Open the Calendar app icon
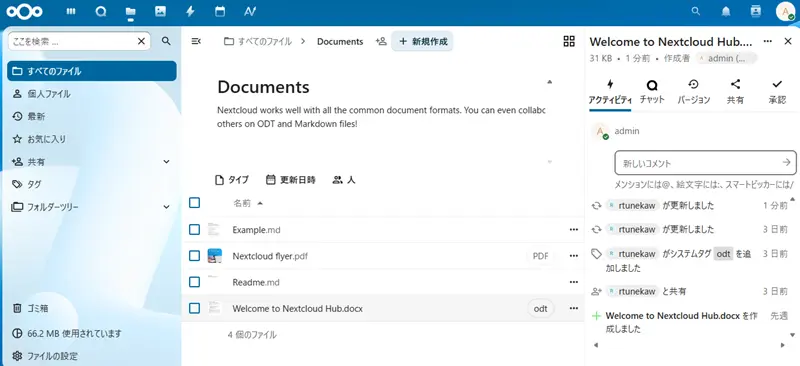Image resolution: width=800 pixels, height=366 pixels. click(220, 11)
